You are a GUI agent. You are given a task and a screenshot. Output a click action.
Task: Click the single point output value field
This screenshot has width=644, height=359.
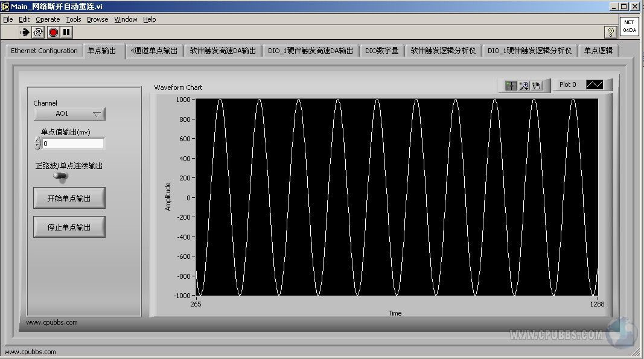pos(73,144)
